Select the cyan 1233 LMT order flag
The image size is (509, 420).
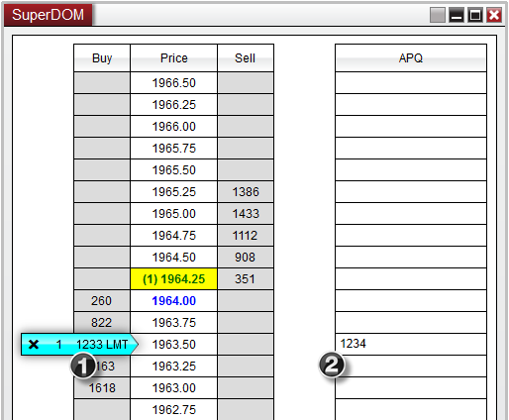pyautogui.click(x=79, y=345)
